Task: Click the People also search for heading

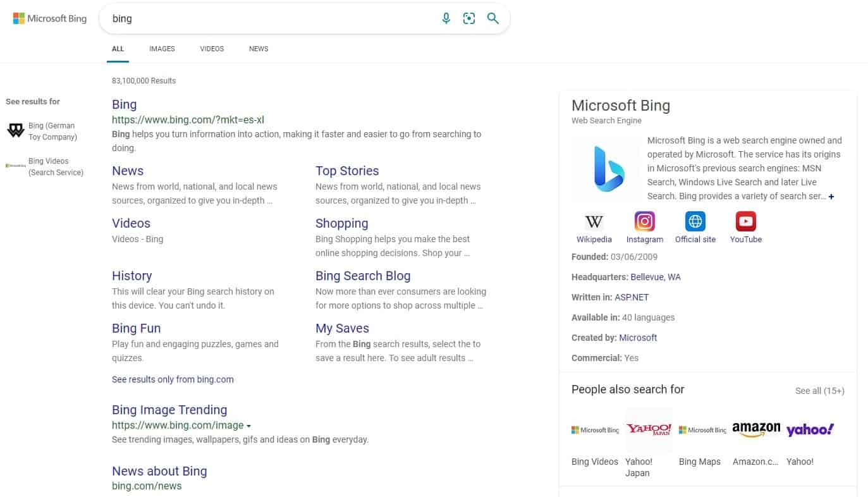Action: 628,390
